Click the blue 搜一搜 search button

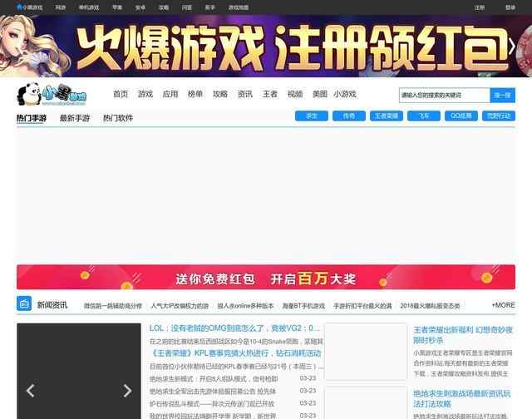[x=502, y=96]
